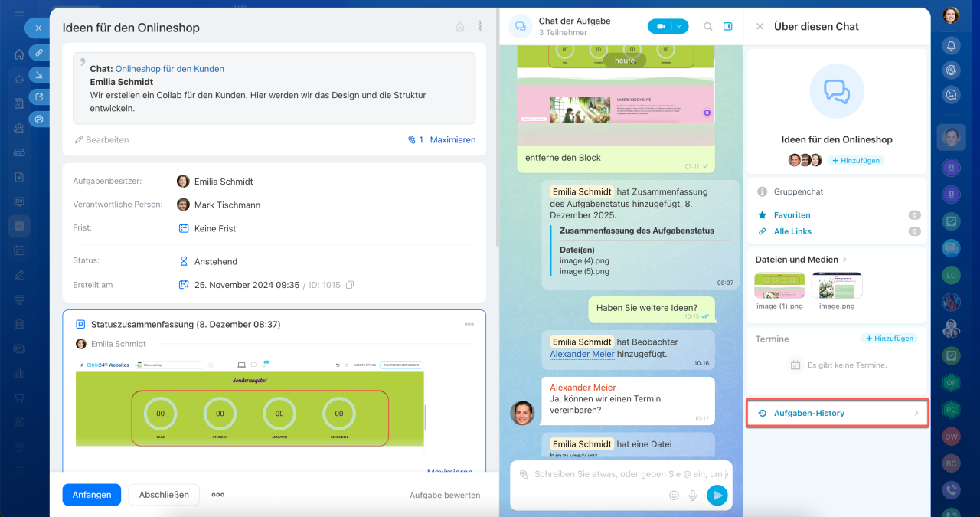This screenshot has width=980, height=517.
Task: Open Aufgaben-History
Action: pyautogui.click(x=837, y=413)
